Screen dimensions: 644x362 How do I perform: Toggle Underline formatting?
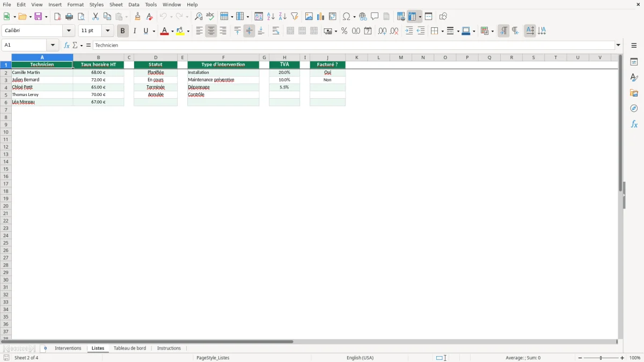[146, 31]
